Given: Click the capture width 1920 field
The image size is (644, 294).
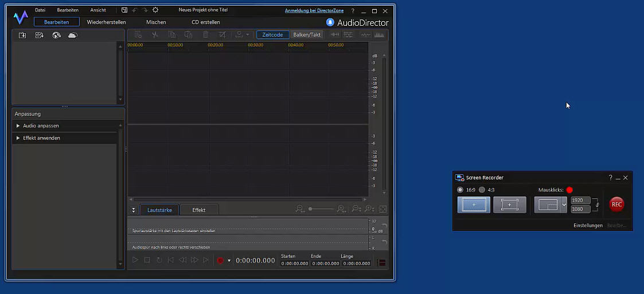Looking at the screenshot, I should point(580,201).
